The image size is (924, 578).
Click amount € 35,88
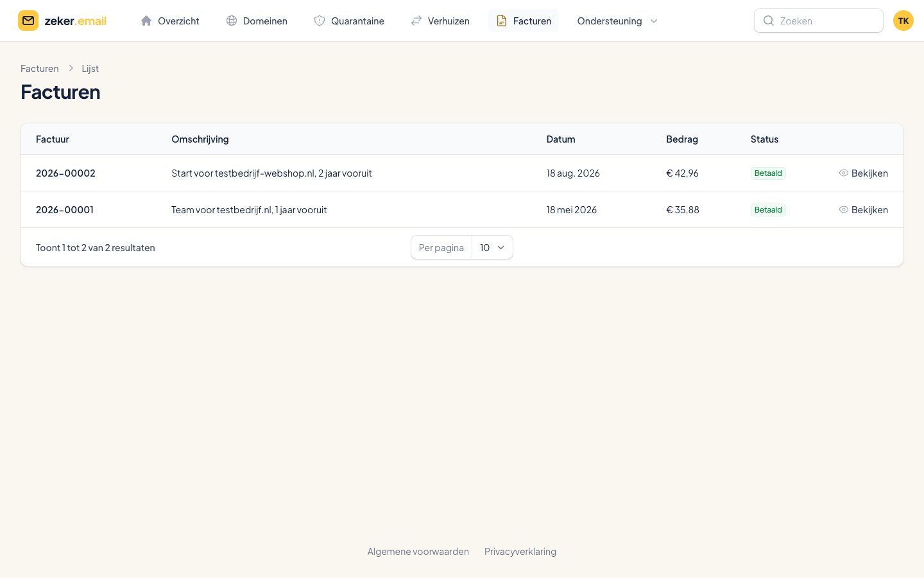(683, 209)
